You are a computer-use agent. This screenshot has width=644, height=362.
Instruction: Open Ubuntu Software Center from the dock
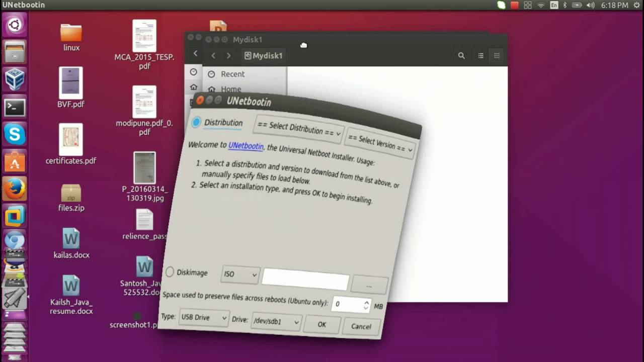pos(15,162)
